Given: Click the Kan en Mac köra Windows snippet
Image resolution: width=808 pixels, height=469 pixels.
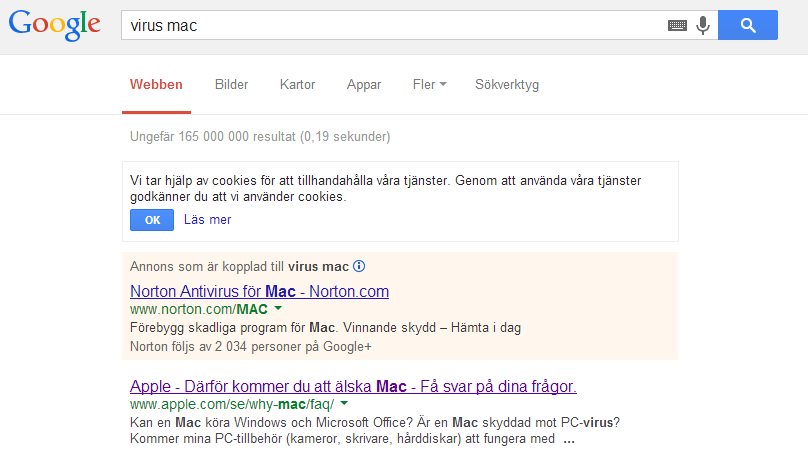Looking at the screenshot, I should point(375,430).
